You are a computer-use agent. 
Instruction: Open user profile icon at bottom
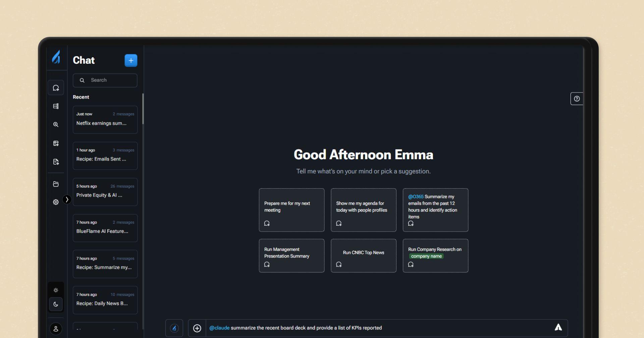56,329
